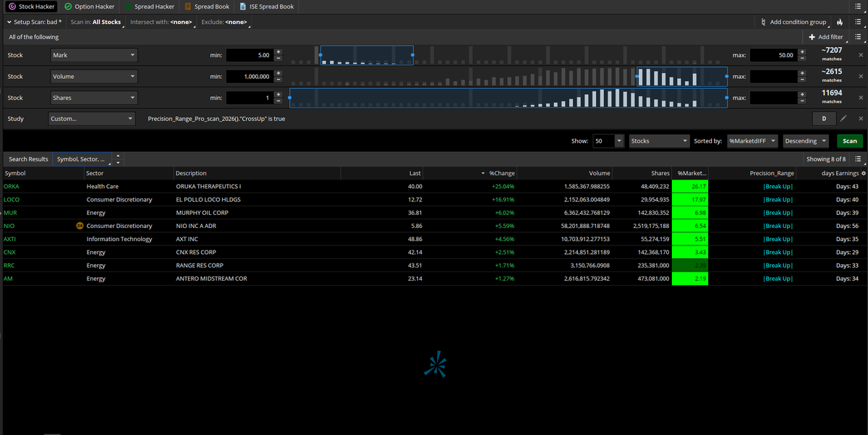868x435 pixels.
Task: Switch to Spread Book tab
Action: point(207,7)
